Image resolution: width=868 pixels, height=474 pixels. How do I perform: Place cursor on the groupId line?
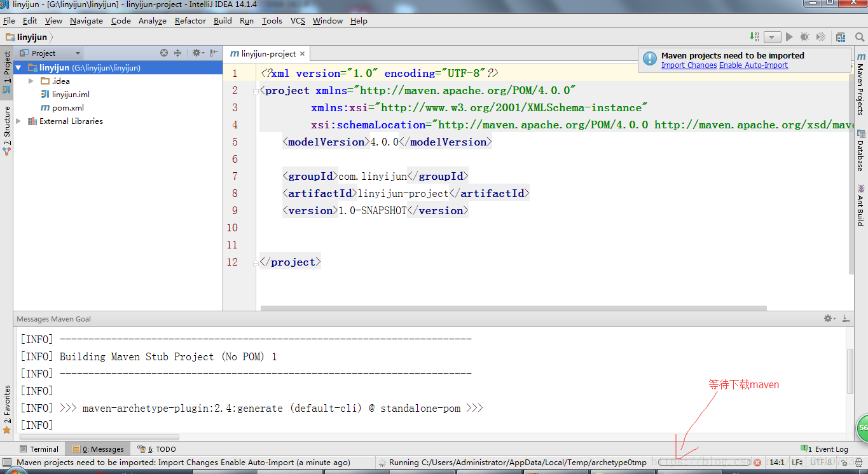coord(376,176)
